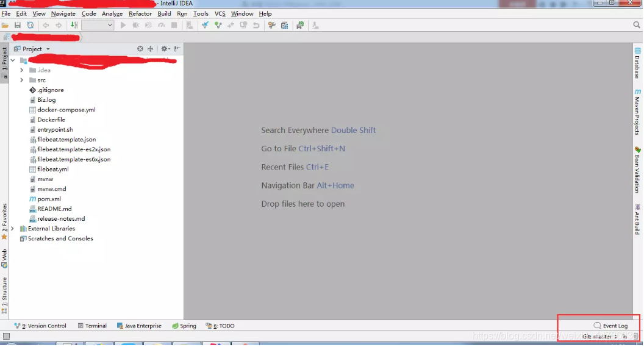Click the Build Project toolbar icon
644x347 pixels.
pyautogui.click(x=74, y=26)
